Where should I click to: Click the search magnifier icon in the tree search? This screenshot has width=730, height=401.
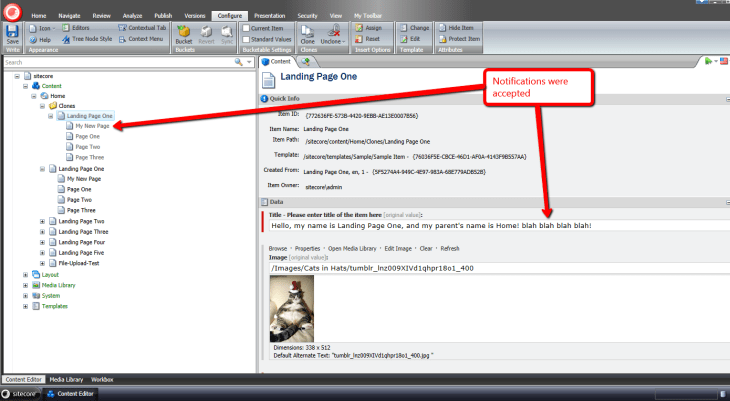(x=239, y=62)
